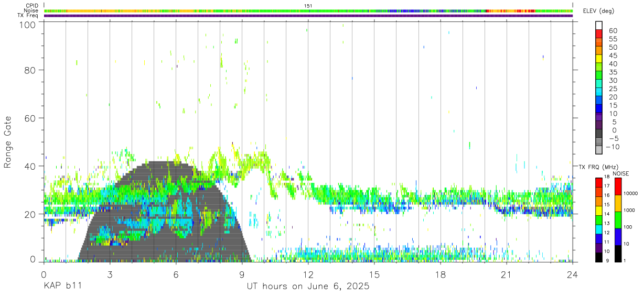The width and height of the screenshot is (644, 297).
Task: Click the colored Noise strip above the plot
Action: pyautogui.click(x=308, y=10)
